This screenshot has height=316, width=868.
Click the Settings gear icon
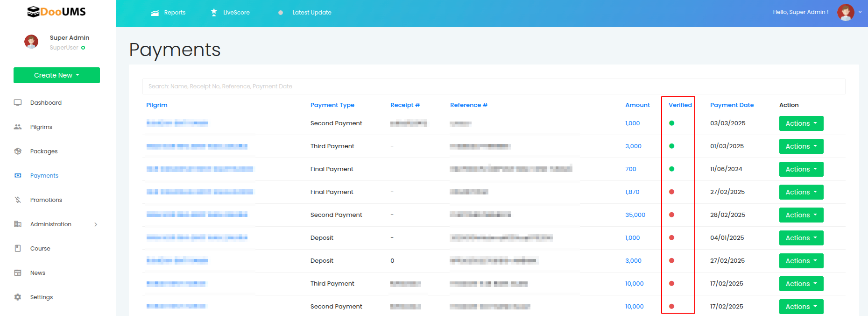coord(18,297)
